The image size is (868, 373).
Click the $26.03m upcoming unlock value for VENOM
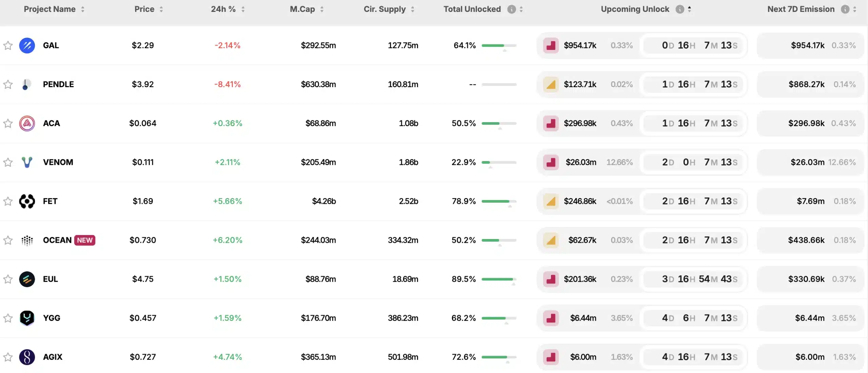[581, 162]
